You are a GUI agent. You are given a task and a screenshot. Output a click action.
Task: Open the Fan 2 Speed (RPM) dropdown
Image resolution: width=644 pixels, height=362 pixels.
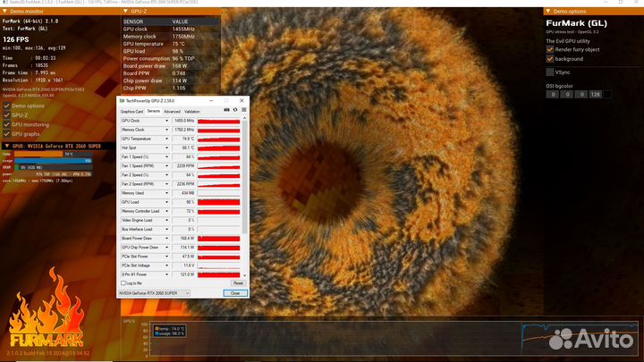(x=166, y=184)
